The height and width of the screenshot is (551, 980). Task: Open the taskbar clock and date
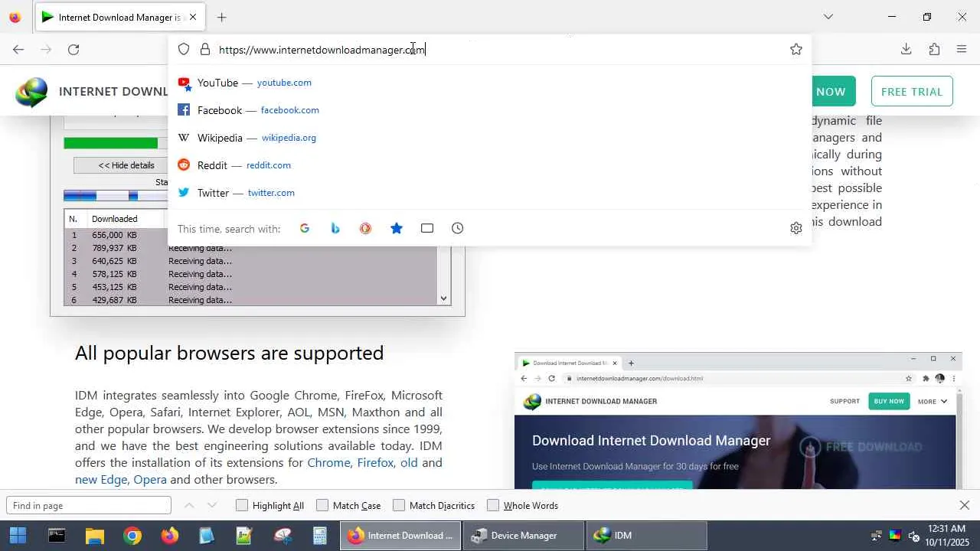(946, 536)
